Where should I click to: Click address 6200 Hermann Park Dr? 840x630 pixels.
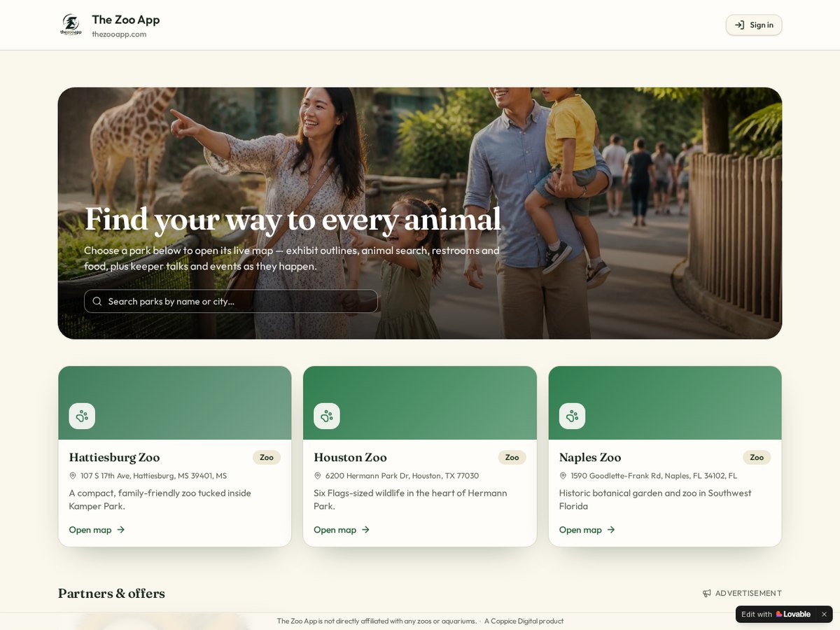coord(402,476)
